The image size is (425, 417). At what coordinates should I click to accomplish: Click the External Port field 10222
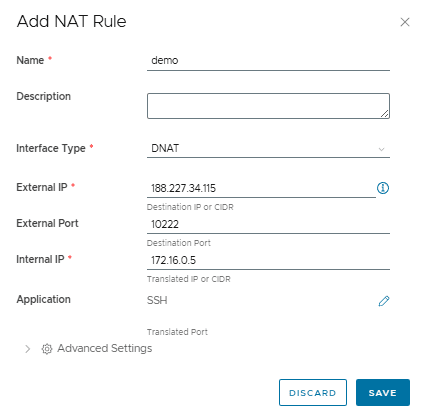(268, 224)
